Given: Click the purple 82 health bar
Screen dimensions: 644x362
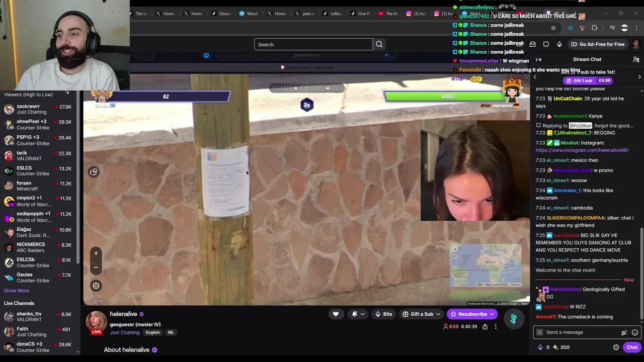Looking at the screenshot, I should point(166,97).
